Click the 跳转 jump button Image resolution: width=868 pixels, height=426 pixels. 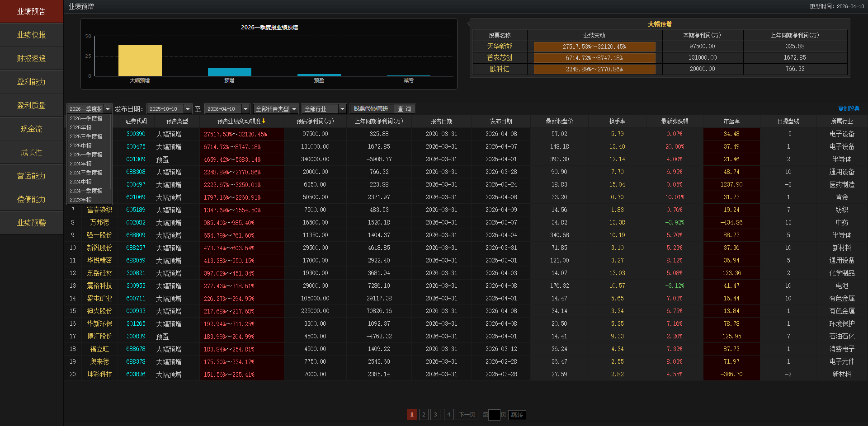(x=517, y=415)
